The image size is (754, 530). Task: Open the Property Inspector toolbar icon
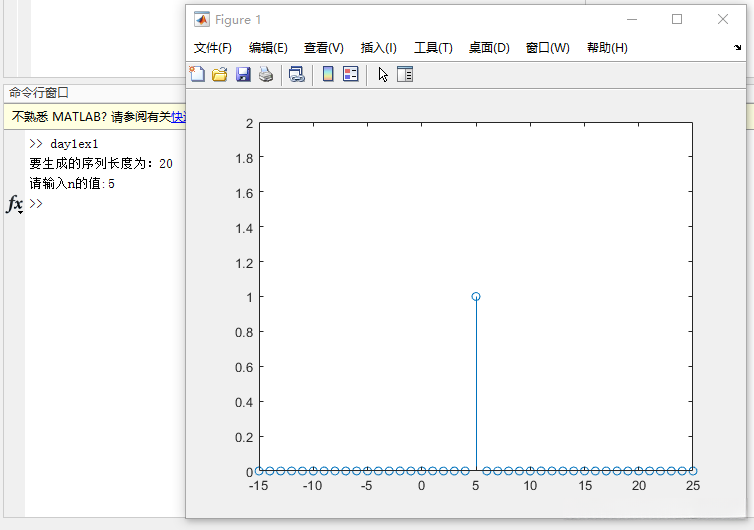pyautogui.click(x=405, y=74)
